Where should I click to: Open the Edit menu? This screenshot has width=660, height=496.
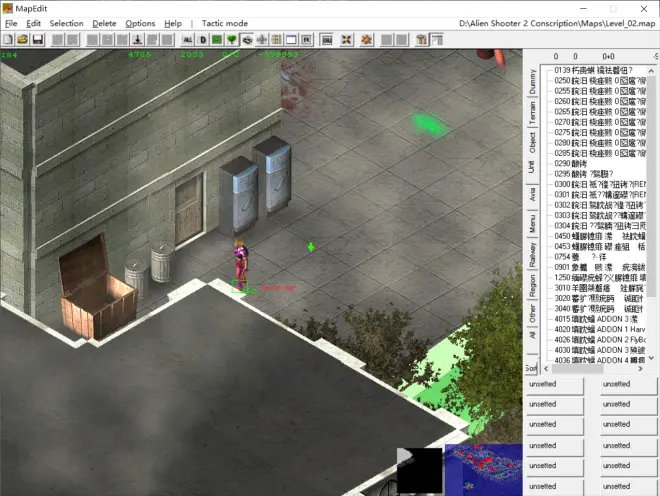[33, 24]
